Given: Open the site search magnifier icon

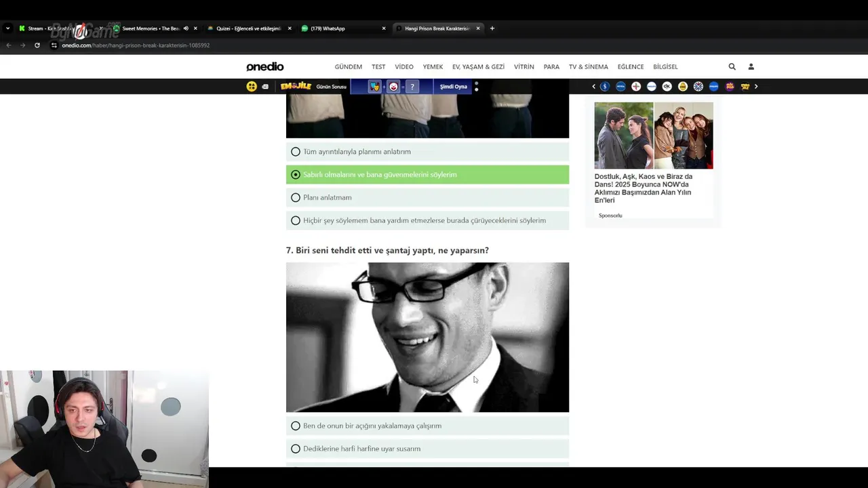Looking at the screenshot, I should point(732,66).
